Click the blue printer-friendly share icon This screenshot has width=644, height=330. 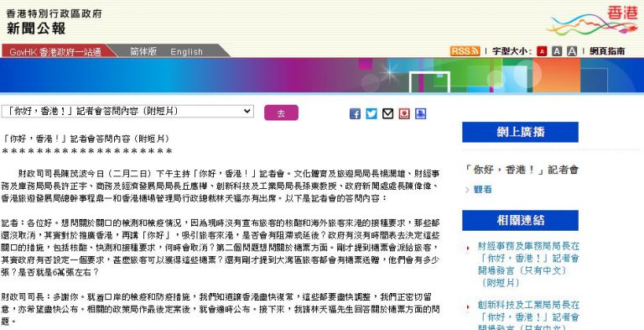[x=421, y=113]
